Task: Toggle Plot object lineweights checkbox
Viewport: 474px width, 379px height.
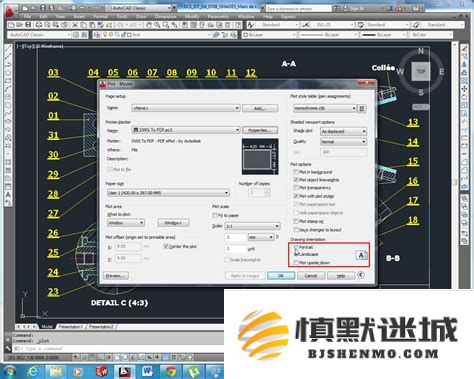Action: pyautogui.click(x=296, y=180)
